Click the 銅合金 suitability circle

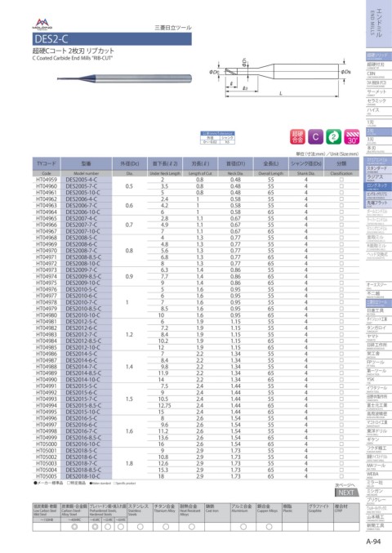point(269,527)
